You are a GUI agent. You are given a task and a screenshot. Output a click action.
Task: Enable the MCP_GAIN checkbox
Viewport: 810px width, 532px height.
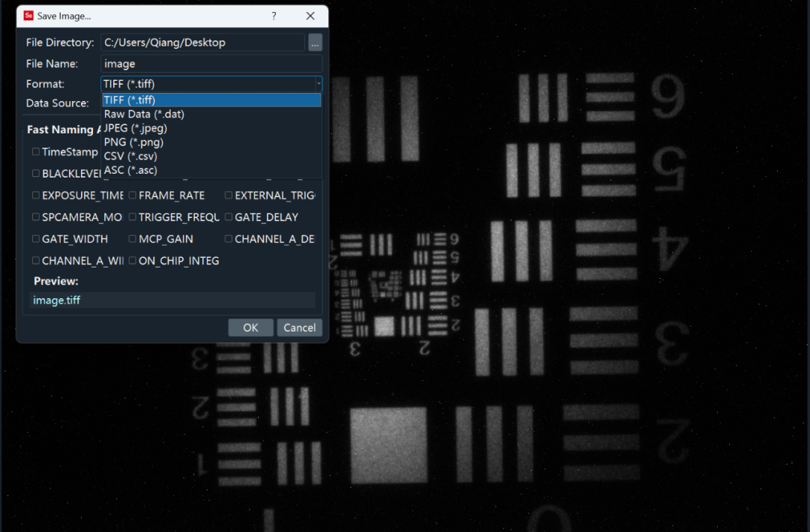coord(132,239)
